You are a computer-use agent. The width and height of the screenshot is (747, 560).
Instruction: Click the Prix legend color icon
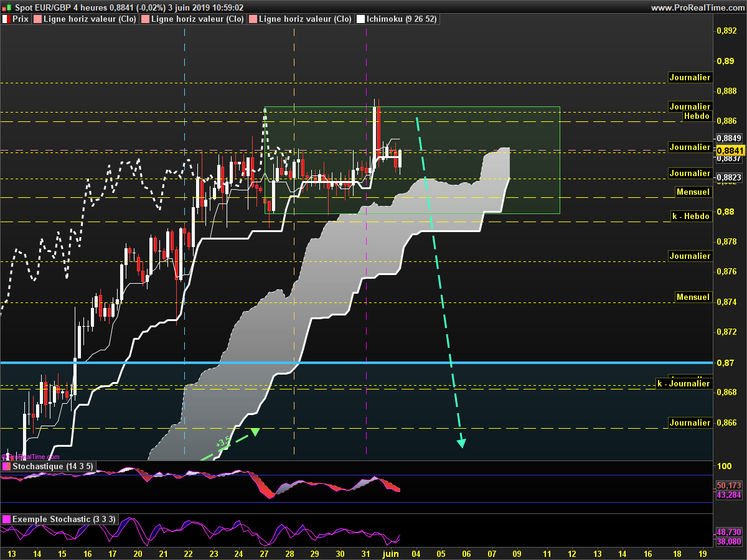pyautogui.click(x=6, y=19)
